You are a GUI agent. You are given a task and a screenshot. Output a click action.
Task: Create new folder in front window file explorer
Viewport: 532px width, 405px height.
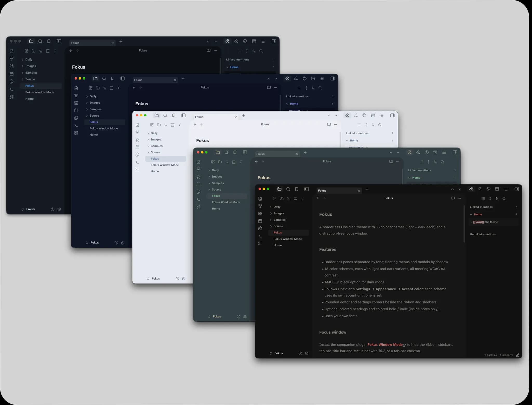[x=282, y=199]
